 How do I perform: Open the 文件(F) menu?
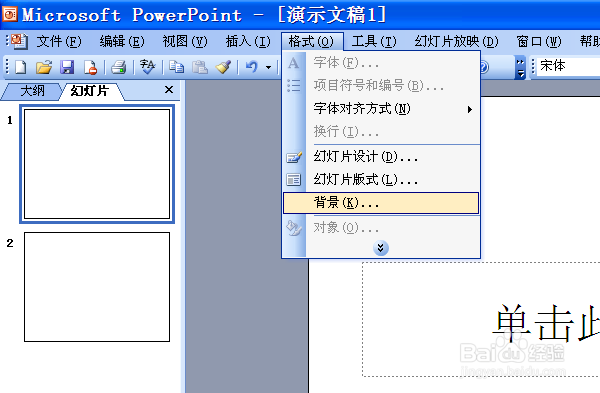(x=59, y=41)
